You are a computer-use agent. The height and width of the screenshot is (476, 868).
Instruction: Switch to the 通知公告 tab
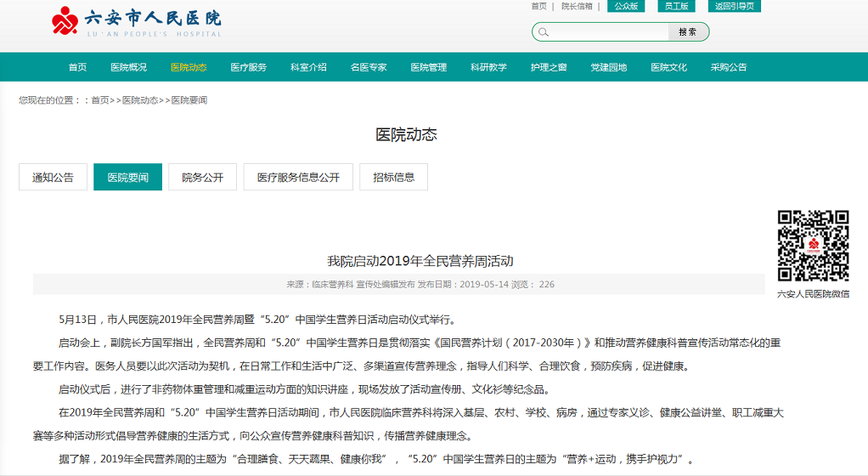tap(53, 177)
